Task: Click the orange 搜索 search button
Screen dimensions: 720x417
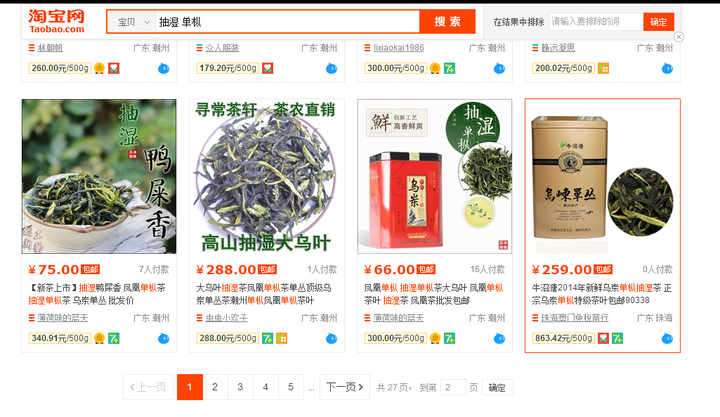Action: 447,22
